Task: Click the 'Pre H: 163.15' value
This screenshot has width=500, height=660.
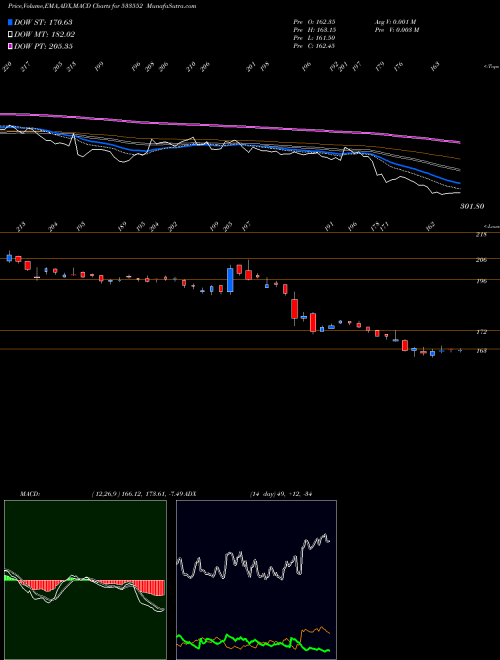Action: pyautogui.click(x=314, y=30)
